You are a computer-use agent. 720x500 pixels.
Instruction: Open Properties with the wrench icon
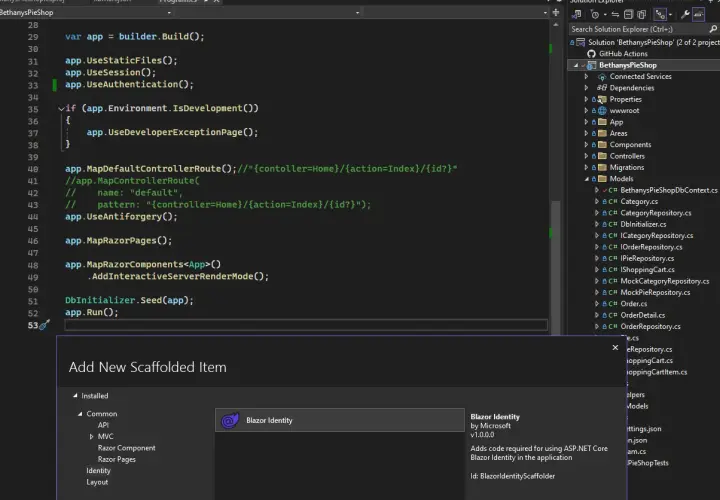pos(685,15)
